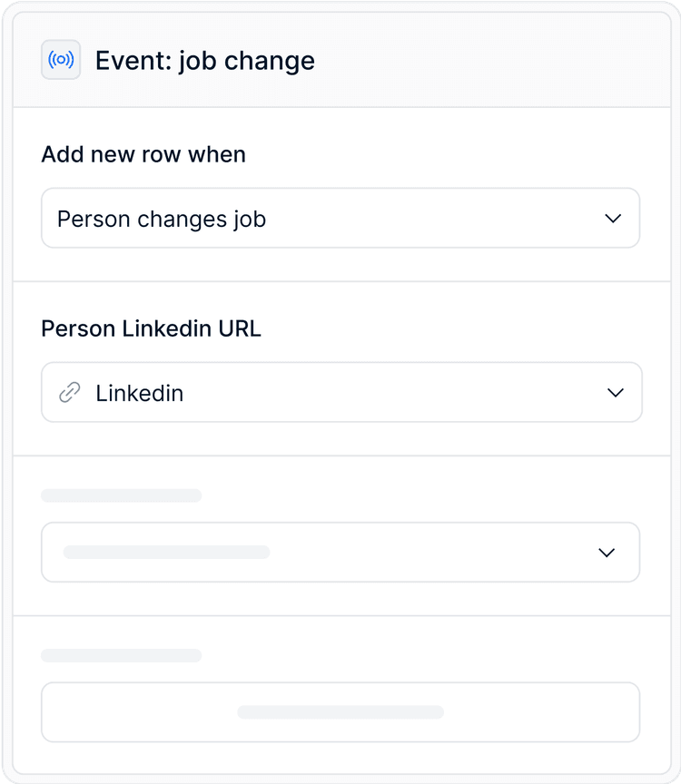The width and height of the screenshot is (681, 784).
Task: Select the Event: job change header title
Action: pos(205,61)
